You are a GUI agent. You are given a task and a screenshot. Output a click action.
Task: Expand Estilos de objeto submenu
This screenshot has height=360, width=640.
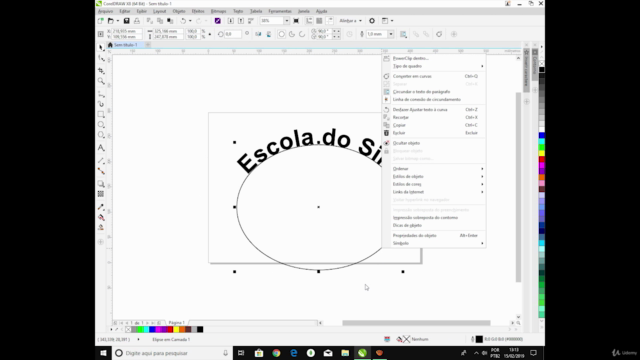[434, 176]
